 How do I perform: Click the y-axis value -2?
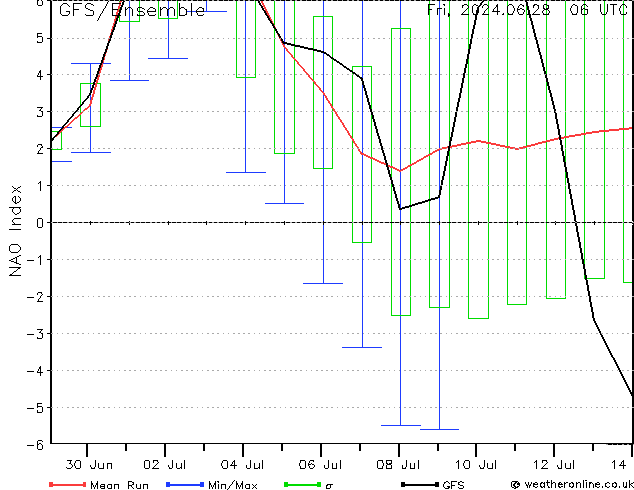point(35,296)
